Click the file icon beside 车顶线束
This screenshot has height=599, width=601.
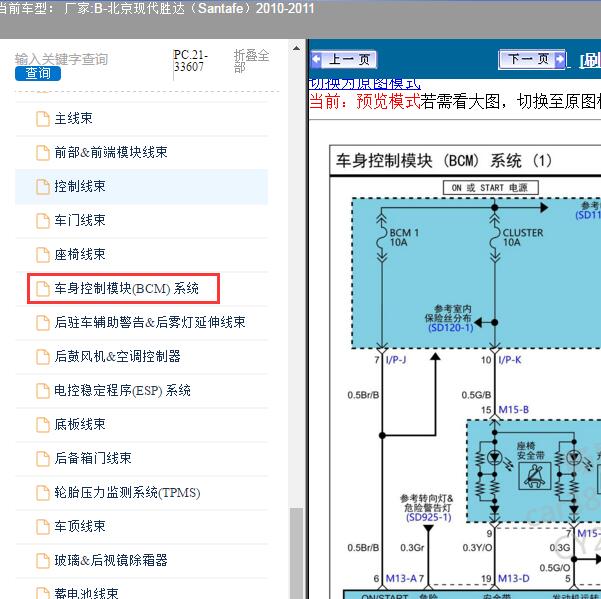pos(43,527)
